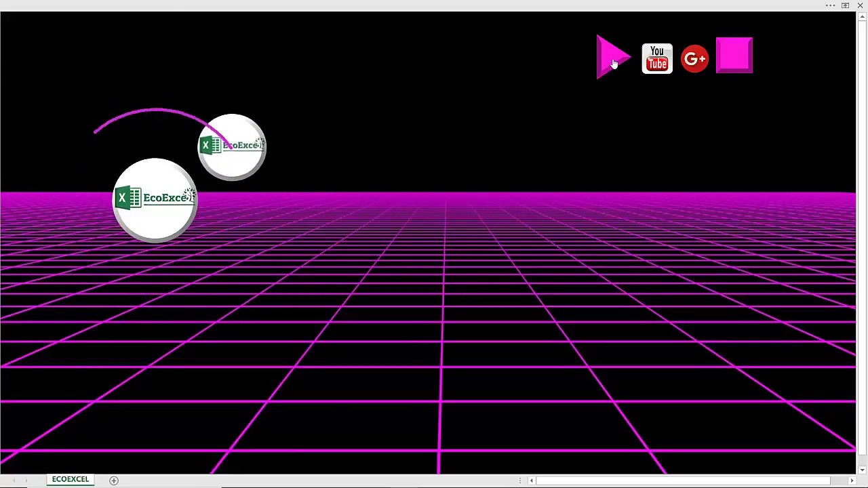This screenshot has height=488, width=868.
Task: Show the ribbon using three-dots button
Action: point(830,5)
